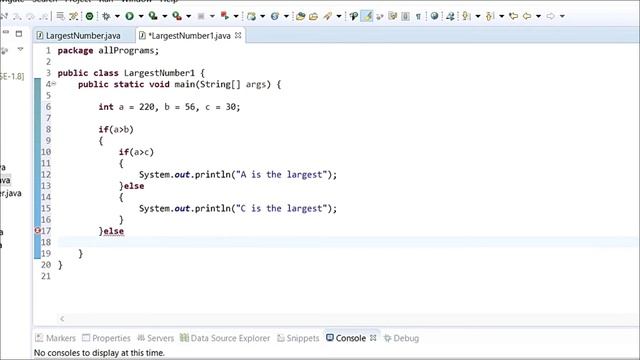Toggle Show Whitespace Characters pilcrow button
This screenshot has width=640, height=360.
coord(418,16)
